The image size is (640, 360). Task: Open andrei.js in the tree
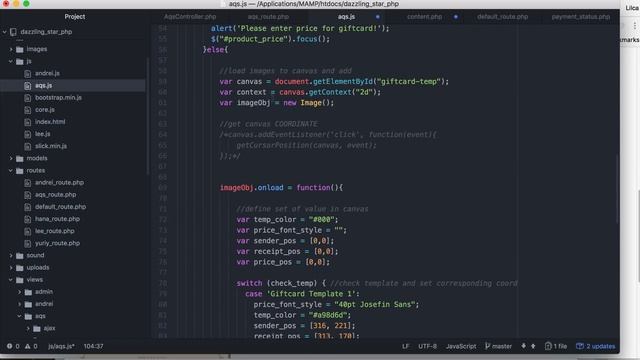tap(47, 73)
